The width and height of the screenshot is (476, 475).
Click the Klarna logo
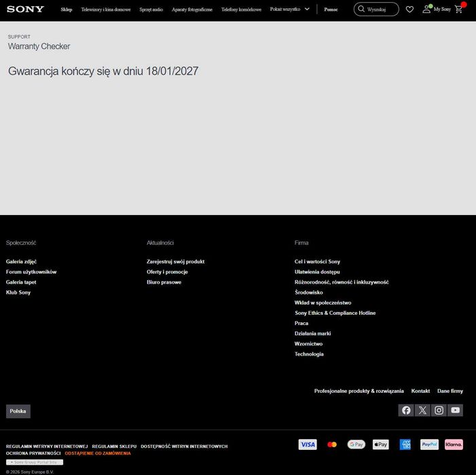pyautogui.click(x=454, y=444)
